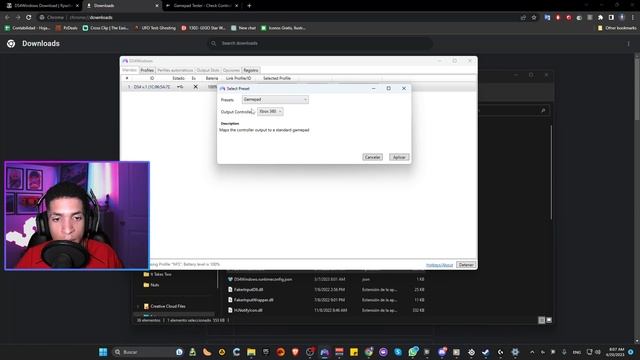Open the Windows Start menu

click(103, 352)
